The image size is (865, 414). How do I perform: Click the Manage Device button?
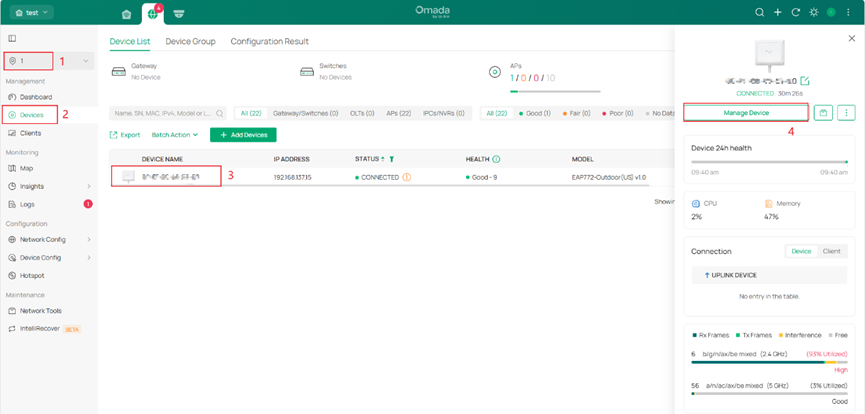click(746, 113)
